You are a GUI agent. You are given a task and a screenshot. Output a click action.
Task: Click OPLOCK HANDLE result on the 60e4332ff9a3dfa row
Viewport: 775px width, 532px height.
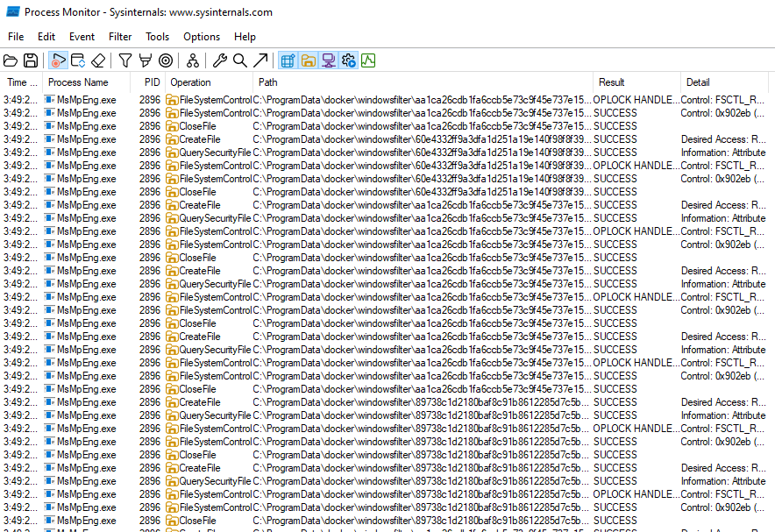pos(636,166)
